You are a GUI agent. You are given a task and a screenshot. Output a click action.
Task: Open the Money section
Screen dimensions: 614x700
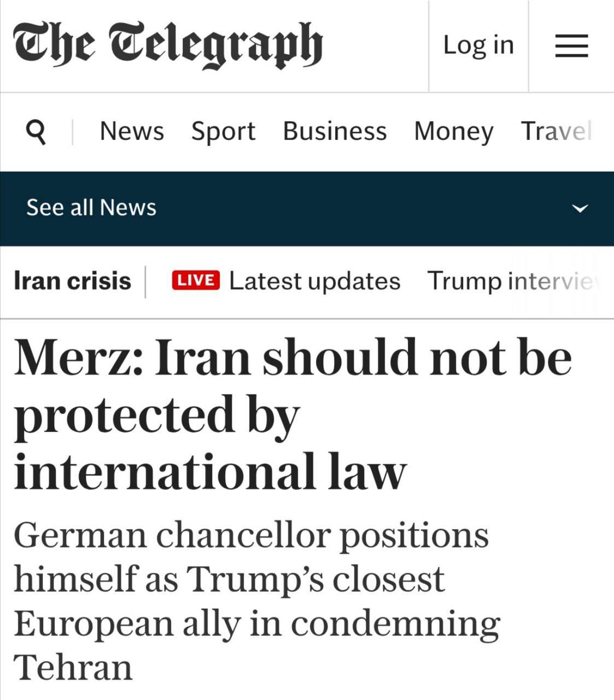coord(454,131)
